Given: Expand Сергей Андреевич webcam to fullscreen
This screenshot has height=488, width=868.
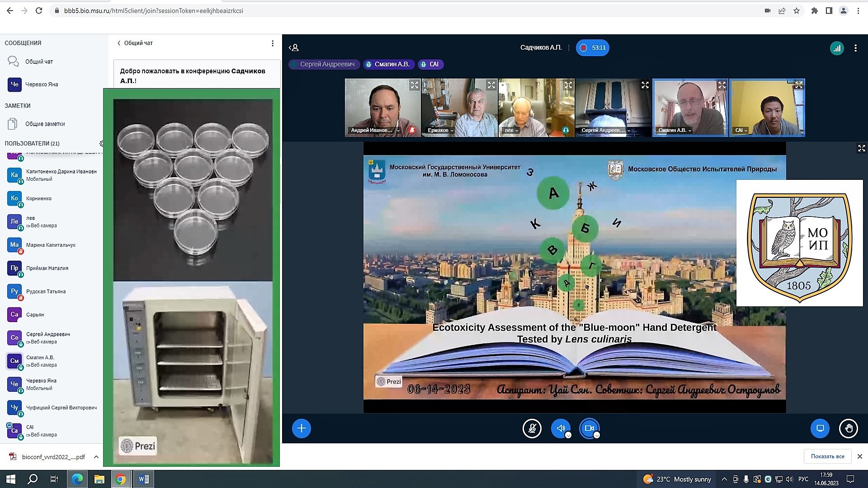Looking at the screenshot, I should (x=645, y=85).
